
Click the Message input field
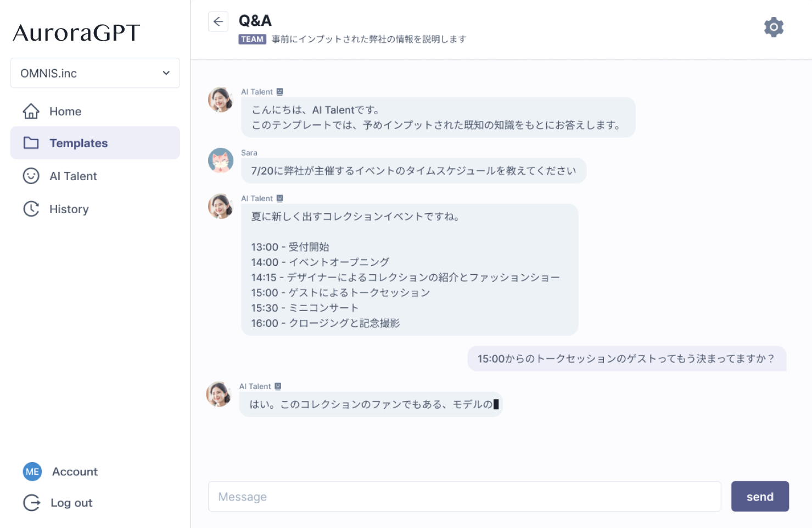point(464,497)
